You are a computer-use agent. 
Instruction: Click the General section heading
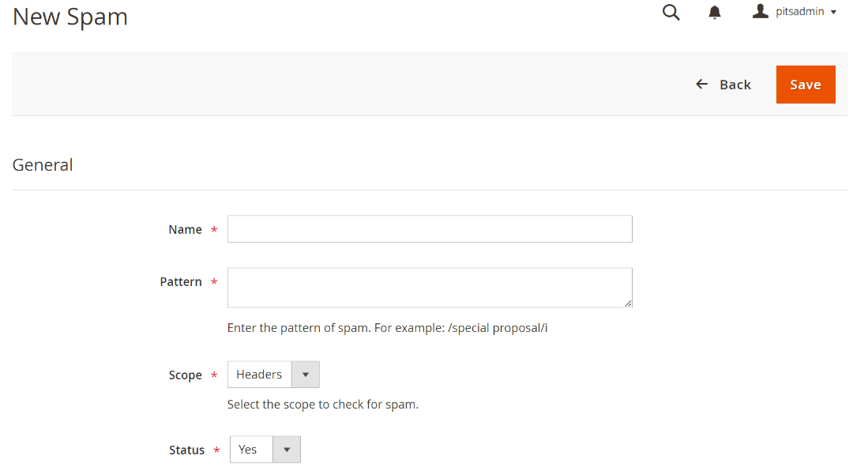(43, 165)
